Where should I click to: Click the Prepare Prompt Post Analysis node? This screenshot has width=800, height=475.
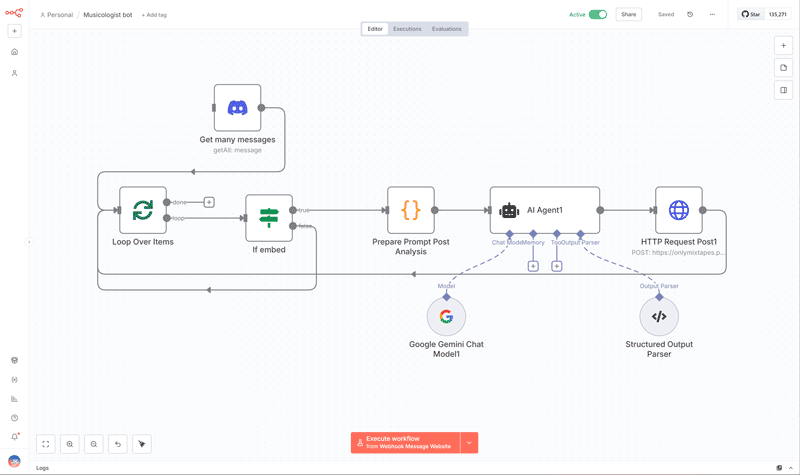coord(410,210)
